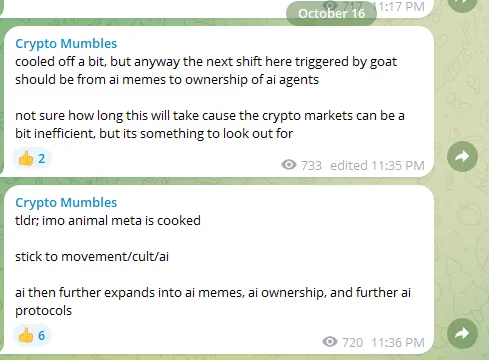
Task: Forward the "cooled off a bit" message
Action: click(x=462, y=157)
